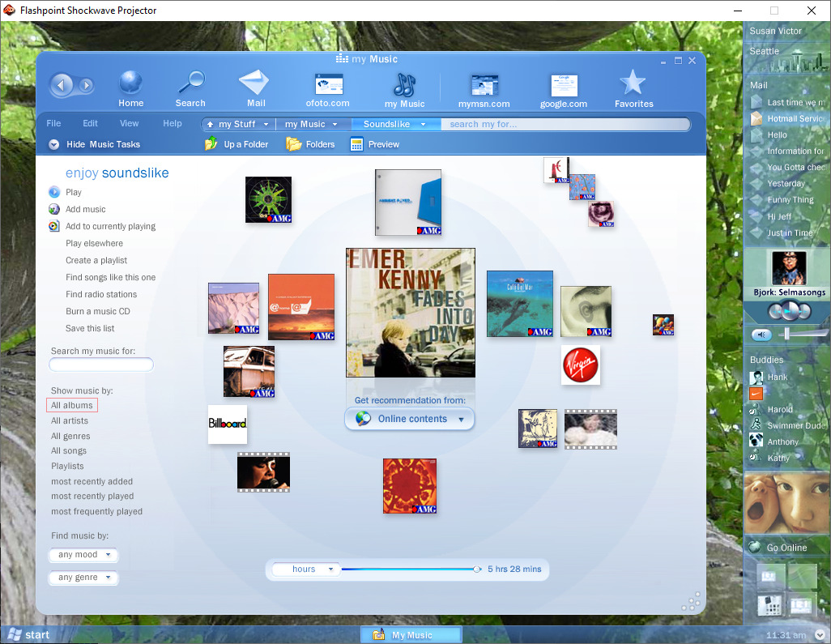
Task: Click the sidebar player playback buttons
Action: point(789,311)
